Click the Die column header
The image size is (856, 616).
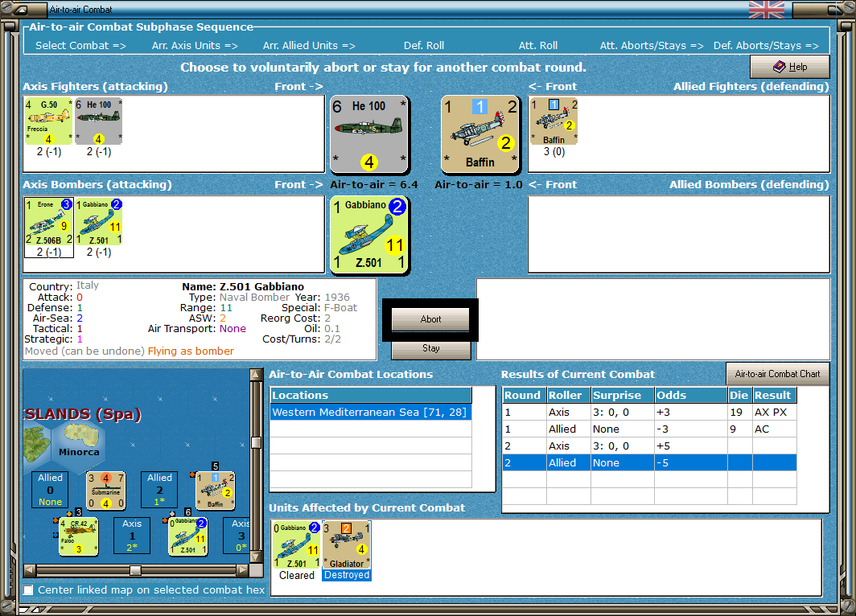point(739,395)
